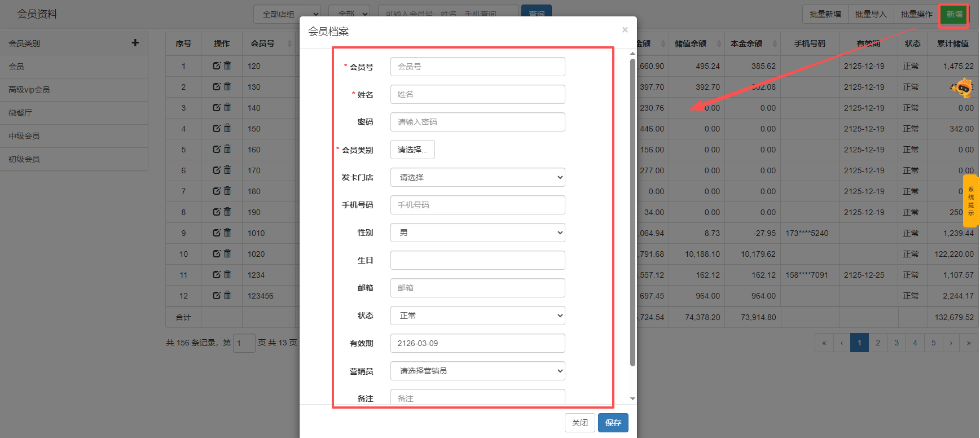
Task: Click the 有效期 date field
Action: pyautogui.click(x=477, y=343)
